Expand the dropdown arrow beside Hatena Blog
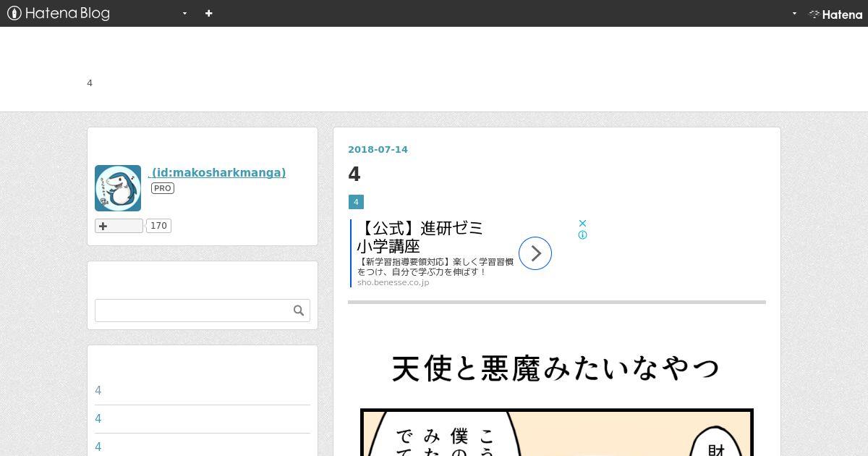 click(x=185, y=13)
